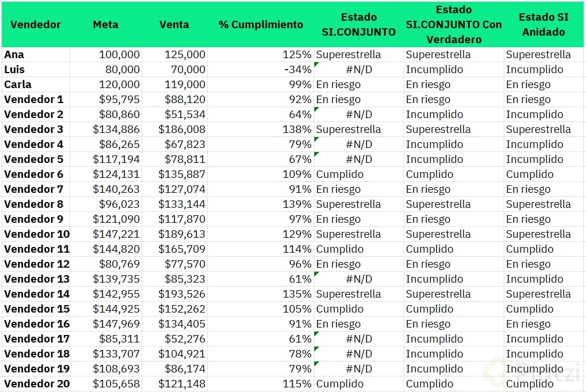Click the Estado SI.CONJUNTO Con Verdadero header
This screenshot has height=392, width=586.
coord(454,25)
